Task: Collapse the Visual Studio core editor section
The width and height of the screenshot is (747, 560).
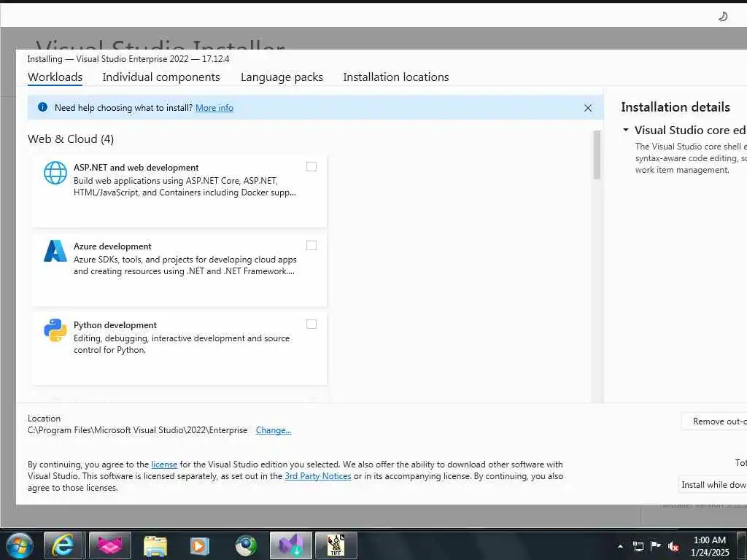Action: pos(625,130)
